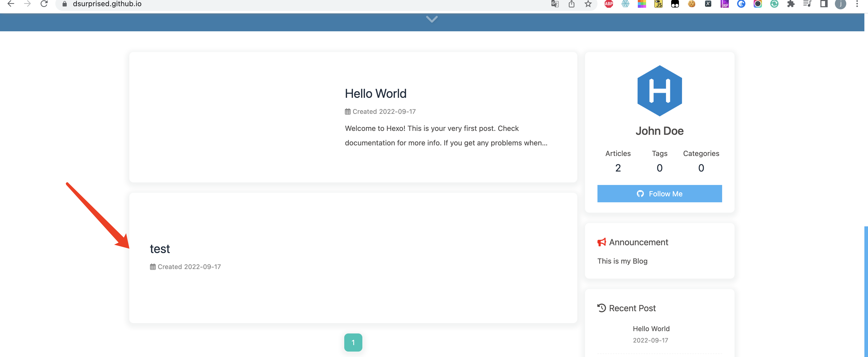Click the Follow Me button
868x357 pixels.
660,194
